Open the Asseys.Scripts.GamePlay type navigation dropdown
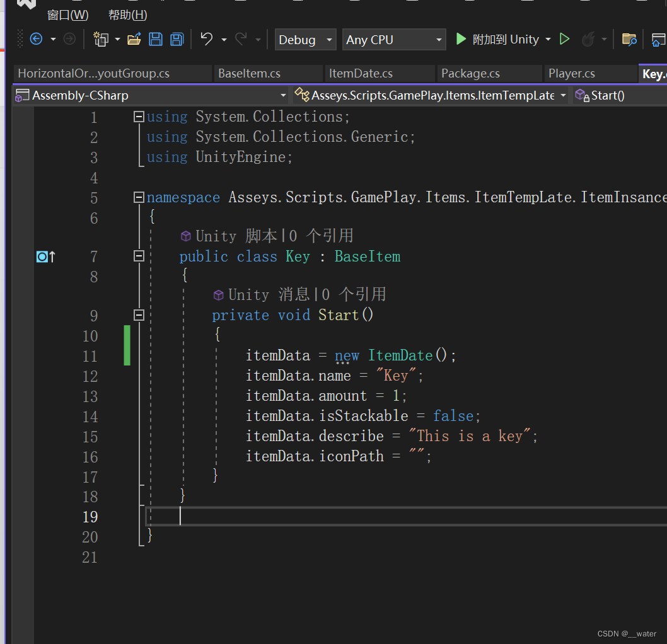 pyautogui.click(x=431, y=95)
